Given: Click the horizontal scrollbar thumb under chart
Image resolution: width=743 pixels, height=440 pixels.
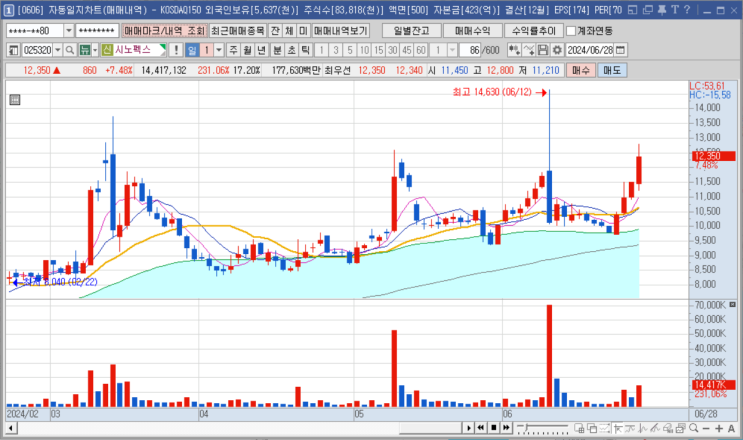Looking at the screenshot, I should pos(430,428).
